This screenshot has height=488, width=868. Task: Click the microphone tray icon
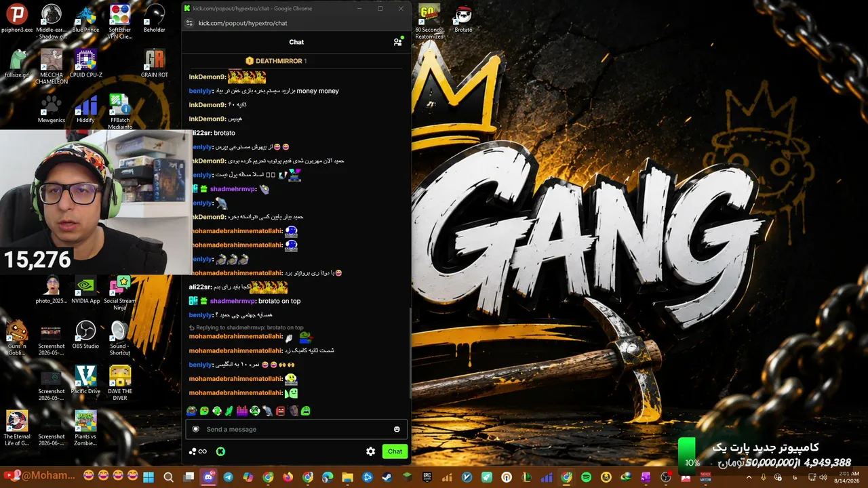coord(764,477)
